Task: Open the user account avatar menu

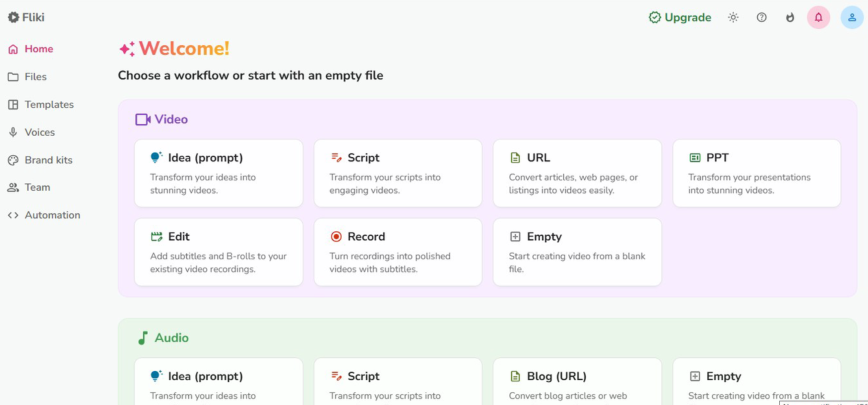Action: click(852, 17)
